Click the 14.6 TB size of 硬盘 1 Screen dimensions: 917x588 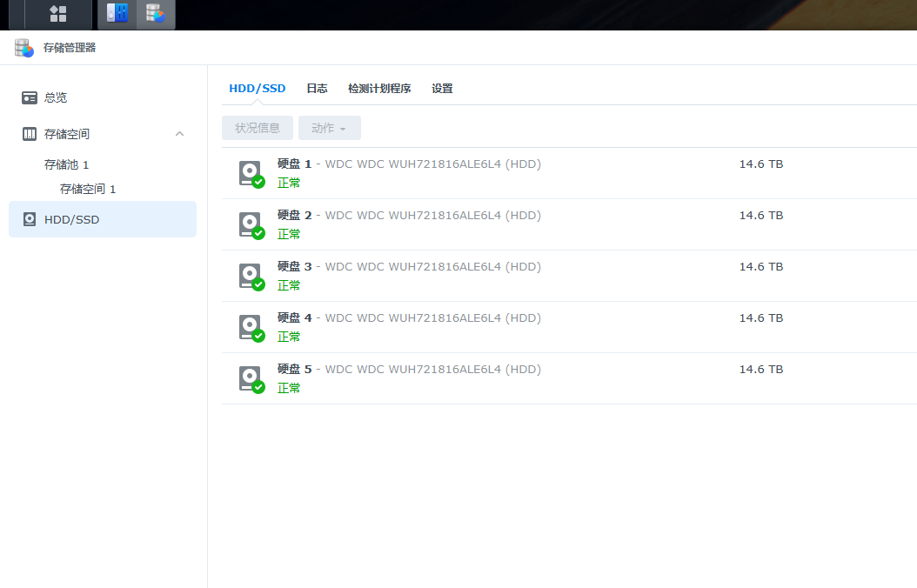click(761, 164)
